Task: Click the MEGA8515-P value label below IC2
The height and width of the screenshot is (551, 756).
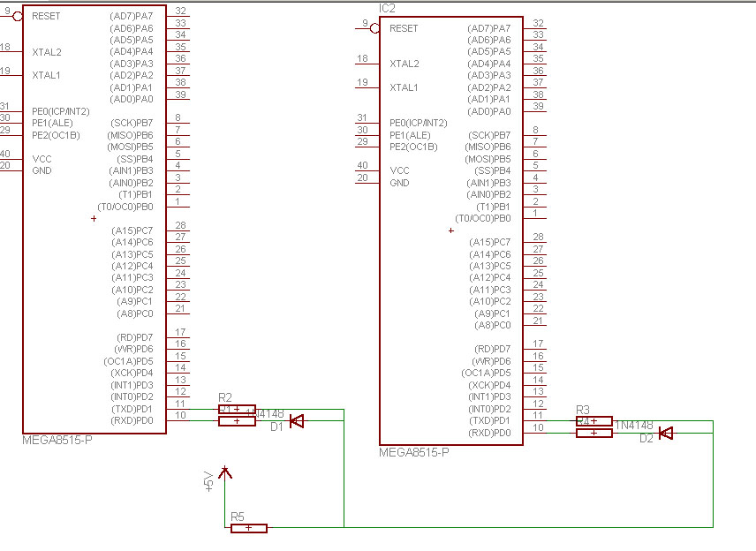Action: pos(414,453)
